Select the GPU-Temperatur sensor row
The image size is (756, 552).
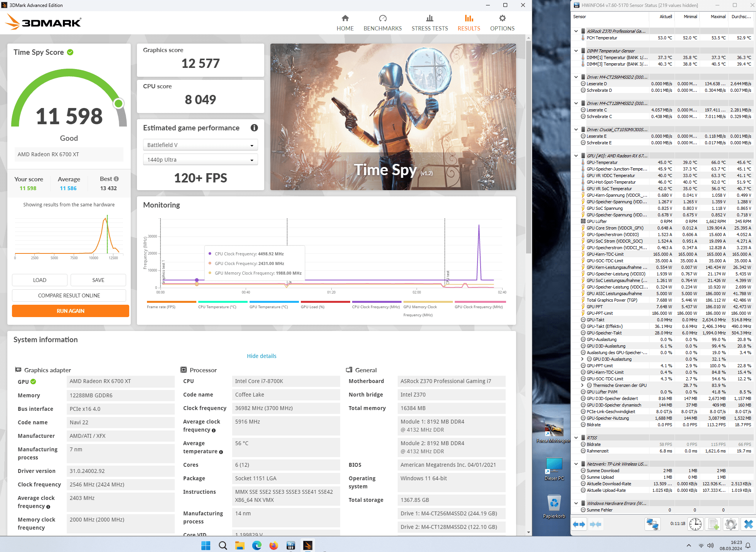(663, 162)
